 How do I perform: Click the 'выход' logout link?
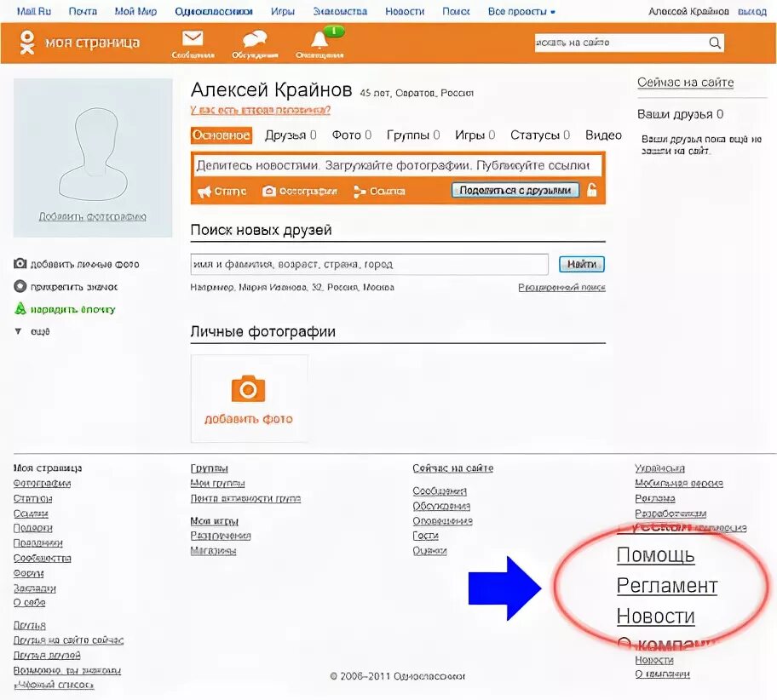tap(751, 11)
